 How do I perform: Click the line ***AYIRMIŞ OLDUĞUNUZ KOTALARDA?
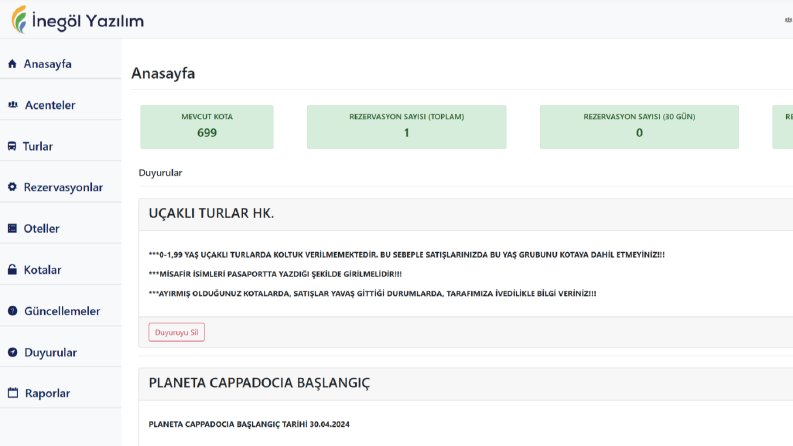373,293
